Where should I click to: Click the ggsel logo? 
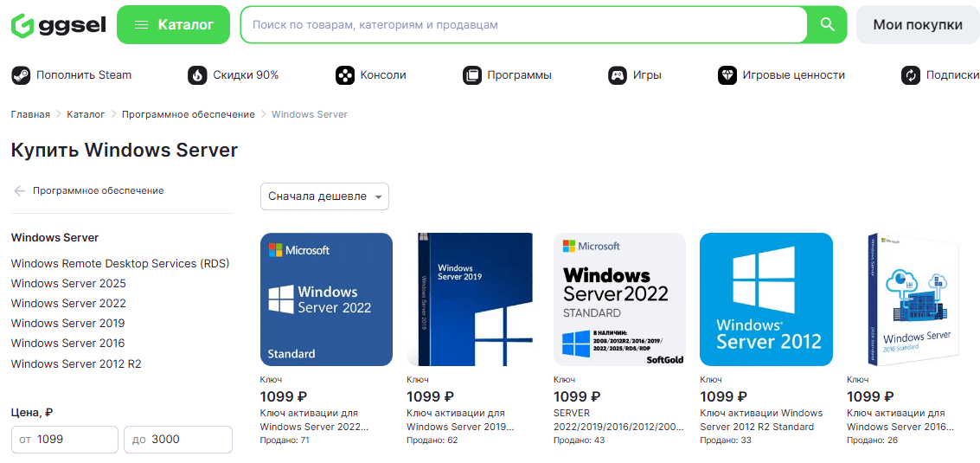[x=59, y=25]
